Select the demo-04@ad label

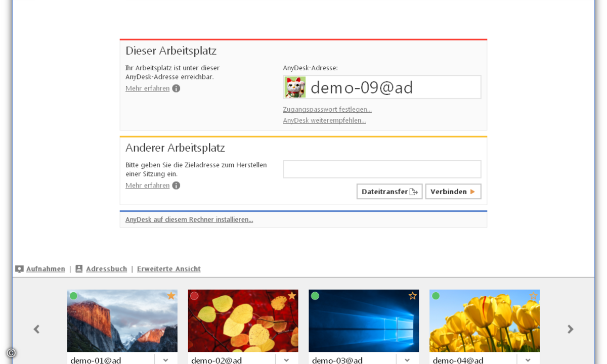click(x=458, y=360)
